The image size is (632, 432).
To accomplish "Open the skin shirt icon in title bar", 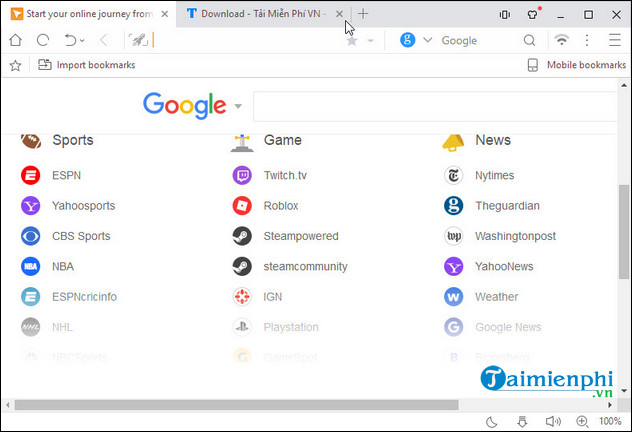I will [x=533, y=15].
